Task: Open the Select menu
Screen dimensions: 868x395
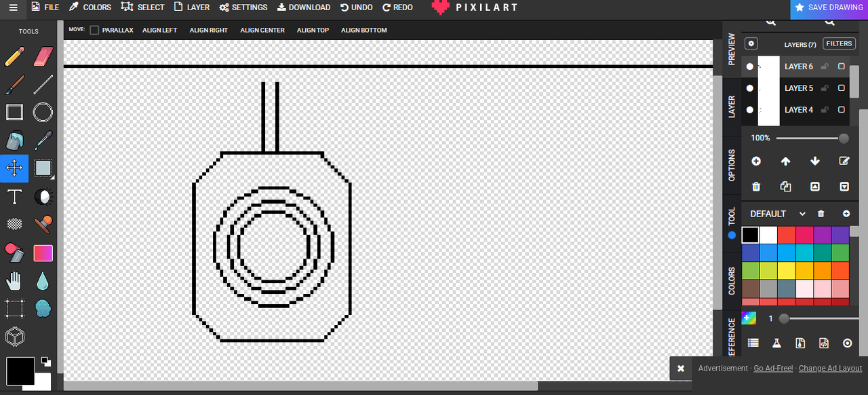Action: pos(143,7)
